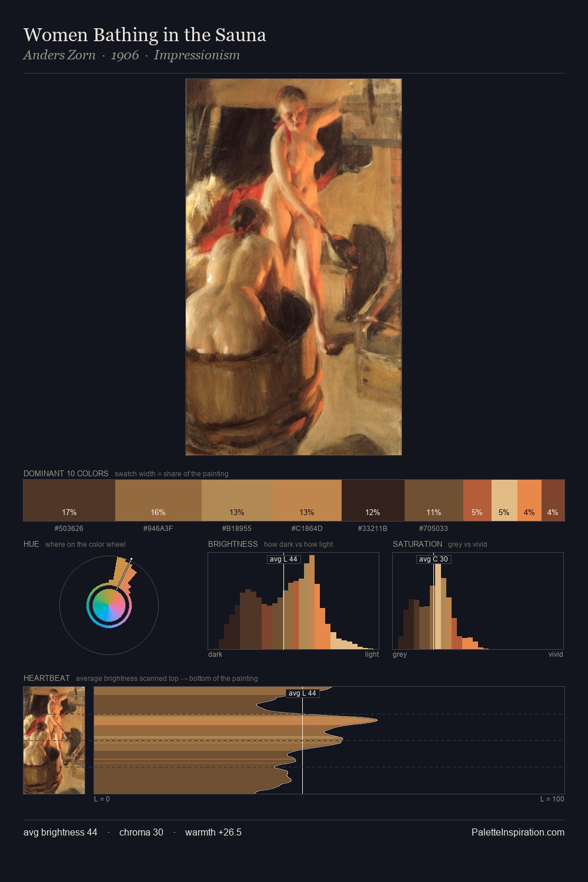Select the 16% brown swatch
The width and height of the screenshot is (588, 882).
point(158,500)
